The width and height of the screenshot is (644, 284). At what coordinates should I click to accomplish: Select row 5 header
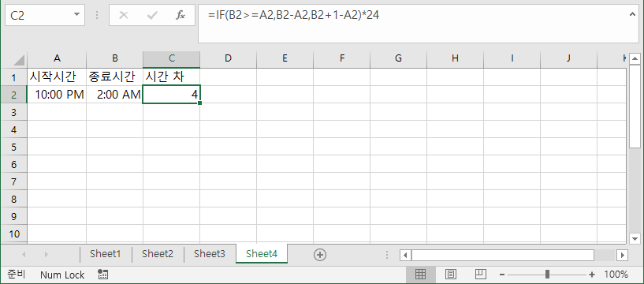click(13, 147)
